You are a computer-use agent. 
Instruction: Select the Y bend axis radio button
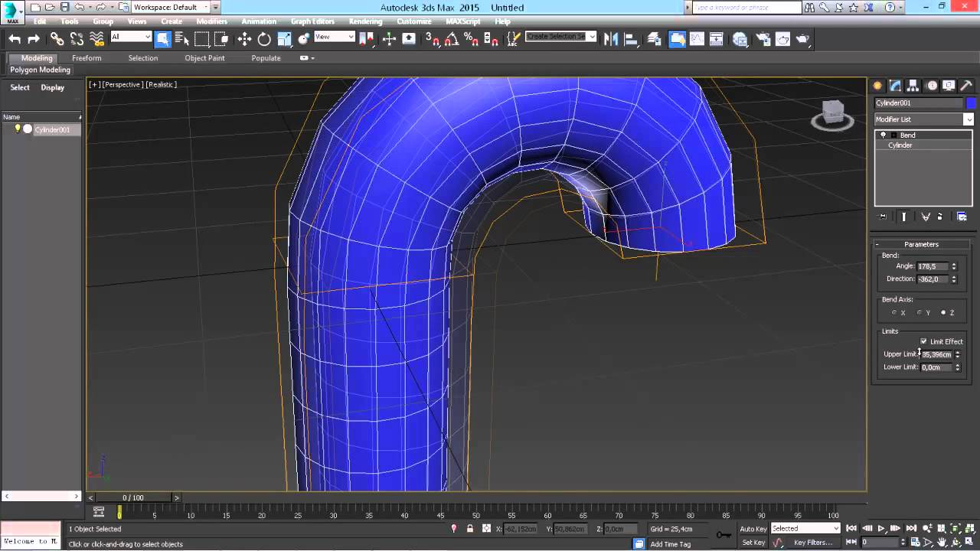click(919, 312)
